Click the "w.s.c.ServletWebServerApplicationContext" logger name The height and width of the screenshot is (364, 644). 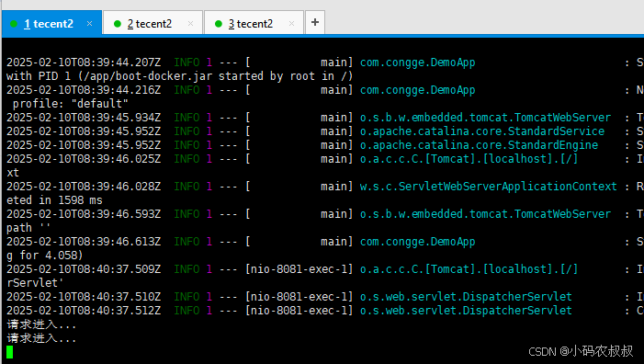[x=489, y=187]
